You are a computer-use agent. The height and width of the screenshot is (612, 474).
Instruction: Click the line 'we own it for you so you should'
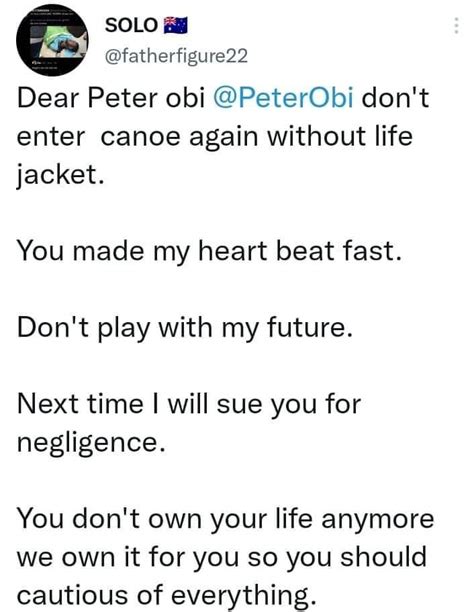pos(221,557)
